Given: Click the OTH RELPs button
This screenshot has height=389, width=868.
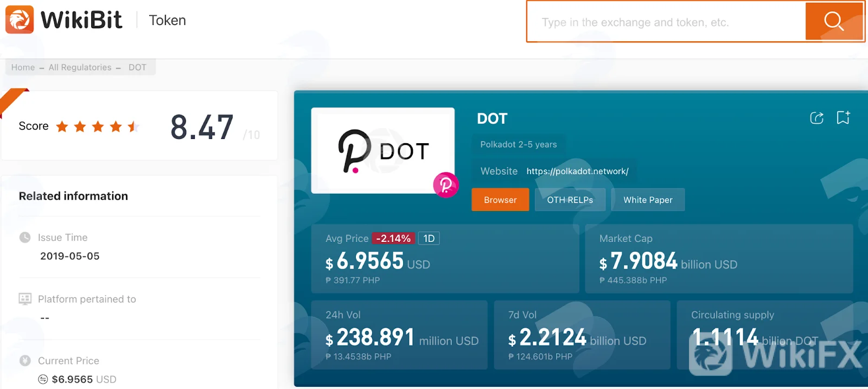Looking at the screenshot, I should [x=570, y=200].
